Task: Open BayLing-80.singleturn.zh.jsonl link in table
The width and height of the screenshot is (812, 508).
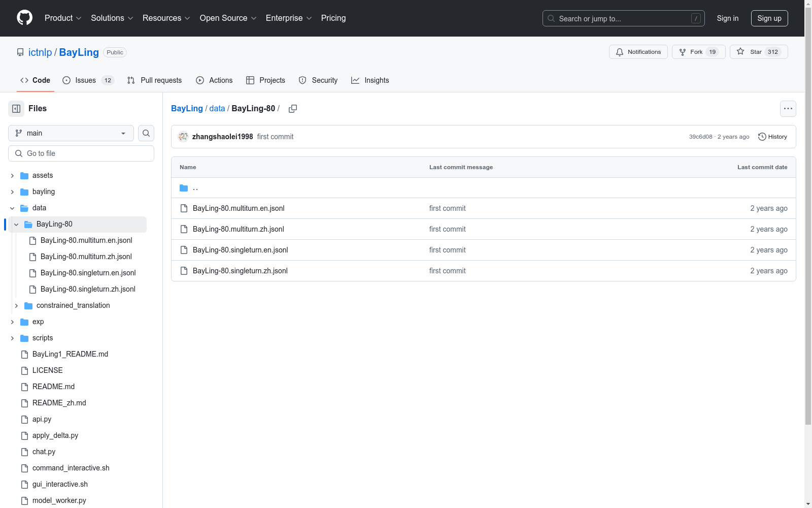Action: (240, 271)
